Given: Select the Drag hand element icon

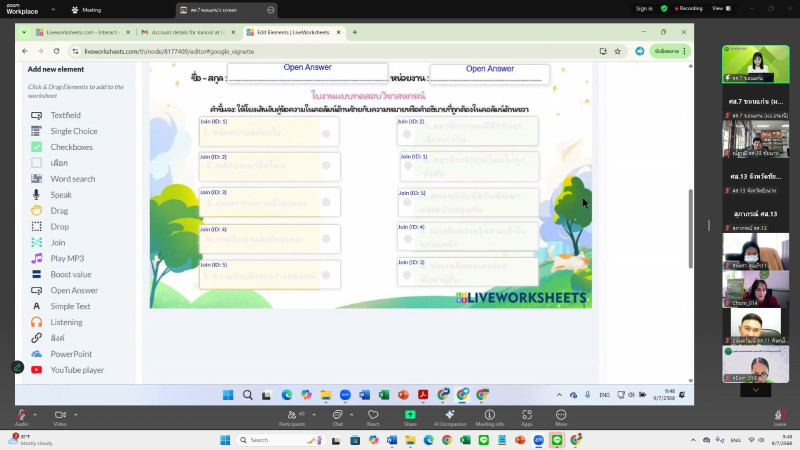Looking at the screenshot, I should pos(36,210).
